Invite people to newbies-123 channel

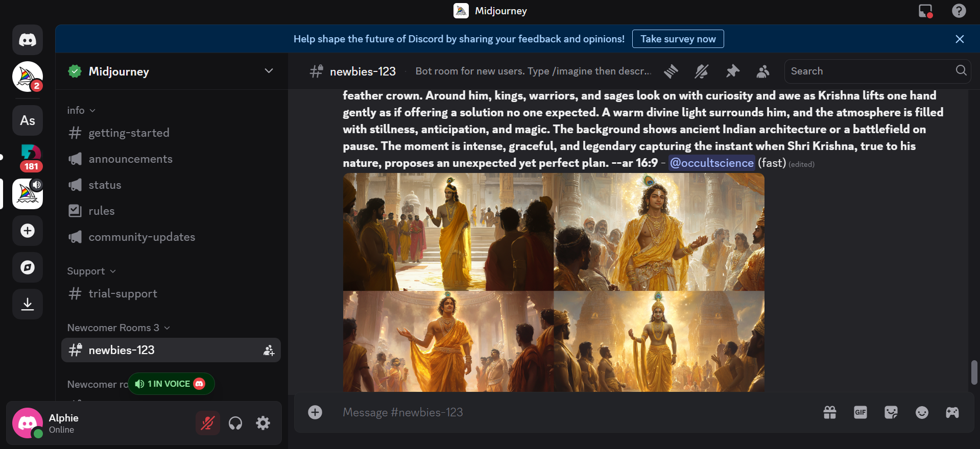(269, 351)
